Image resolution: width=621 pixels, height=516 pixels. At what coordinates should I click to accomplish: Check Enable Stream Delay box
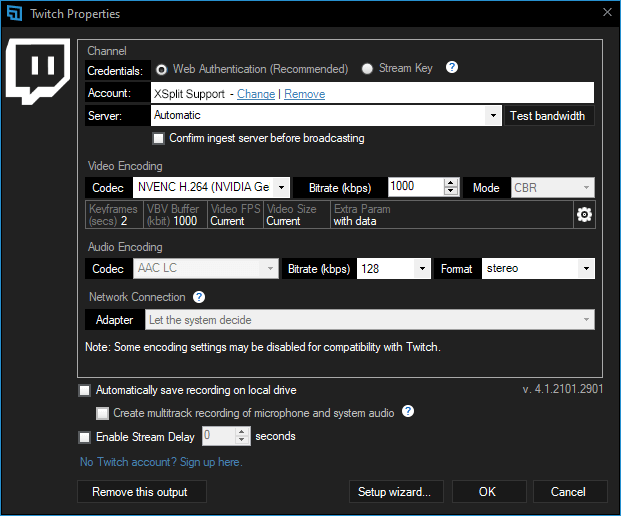point(84,437)
